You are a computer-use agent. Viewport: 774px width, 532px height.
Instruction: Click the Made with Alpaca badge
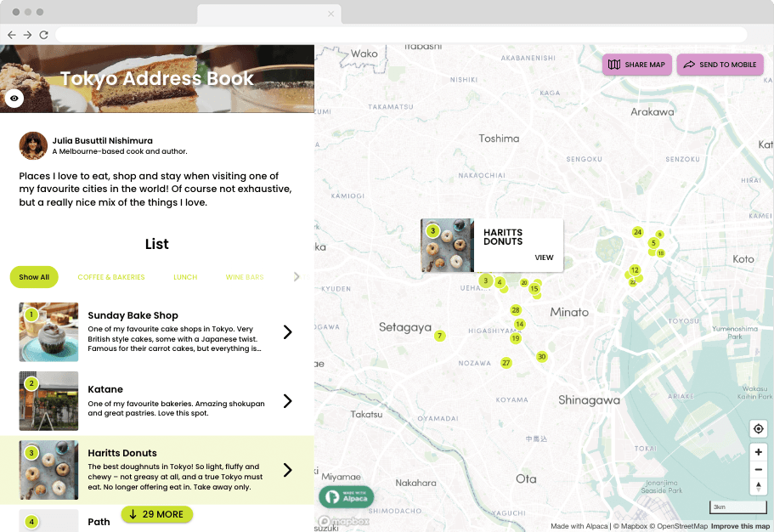pos(347,497)
